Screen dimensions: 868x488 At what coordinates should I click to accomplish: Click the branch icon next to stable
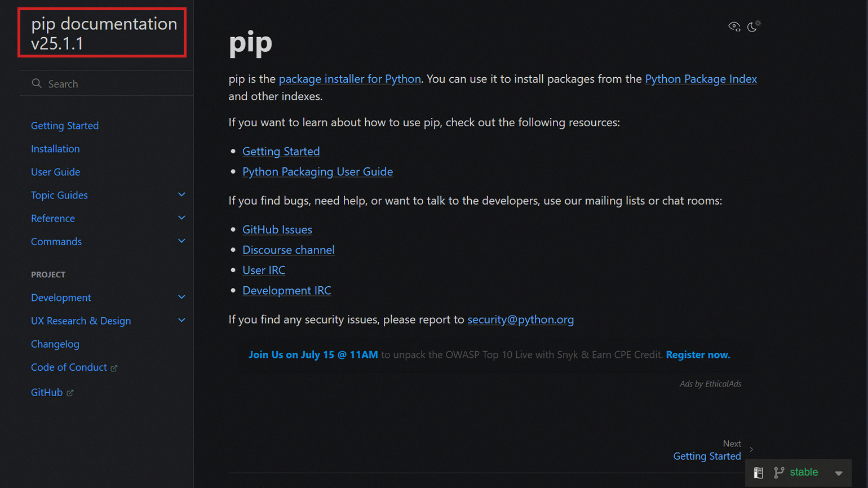(x=779, y=473)
